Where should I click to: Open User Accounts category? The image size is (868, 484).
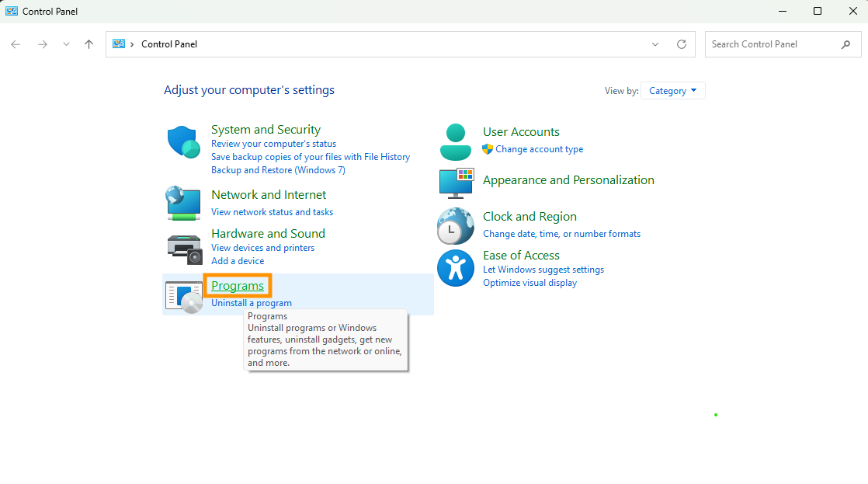tap(521, 132)
